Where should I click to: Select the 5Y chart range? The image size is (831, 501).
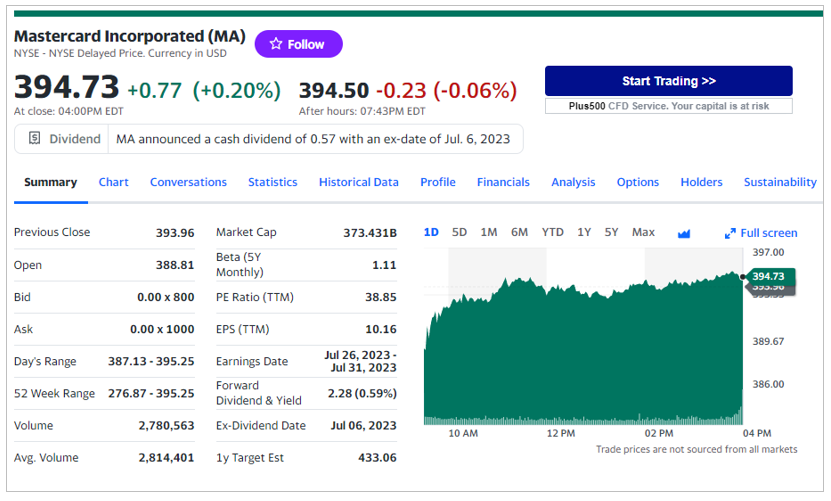click(611, 232)
